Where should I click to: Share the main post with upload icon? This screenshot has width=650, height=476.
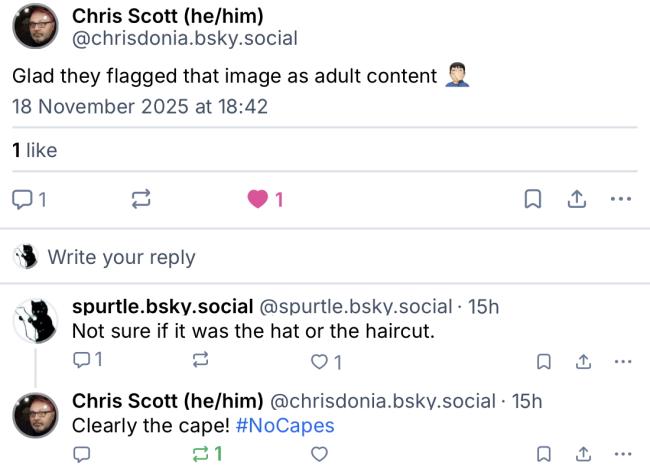click(x=577, y=200)
